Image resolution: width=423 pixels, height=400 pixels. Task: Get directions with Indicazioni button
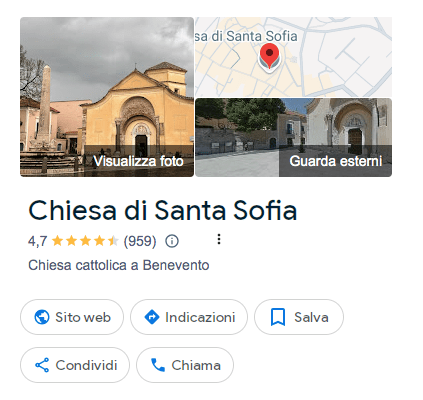[189, 317]
